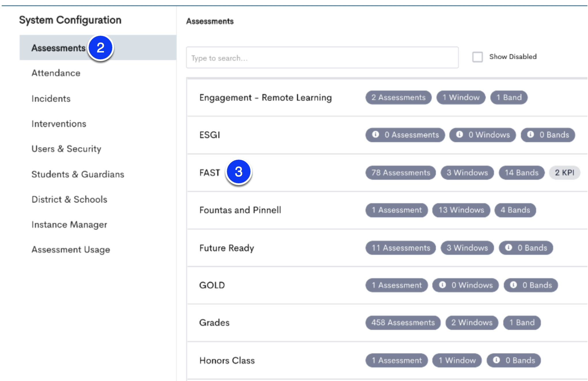Open the Engagement - Remote Learning assessment row
Image resolution: width=588 pixels, height=381 pixels.
387,98
